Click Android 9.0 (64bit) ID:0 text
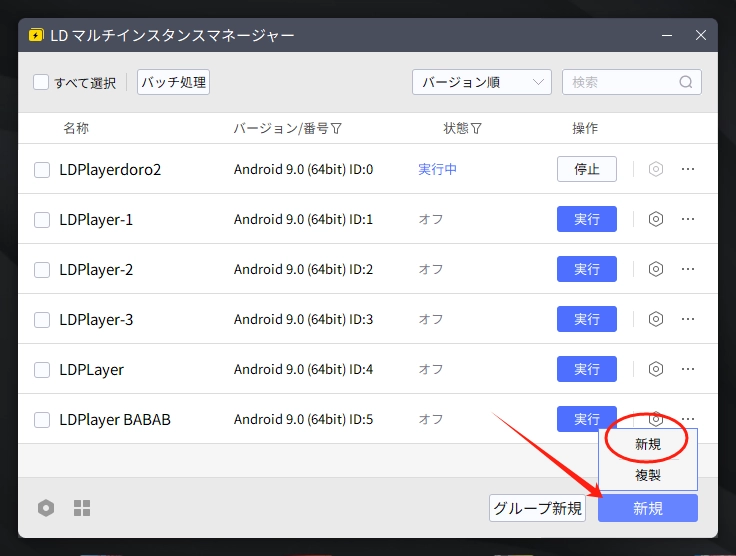 pos(304,169)
